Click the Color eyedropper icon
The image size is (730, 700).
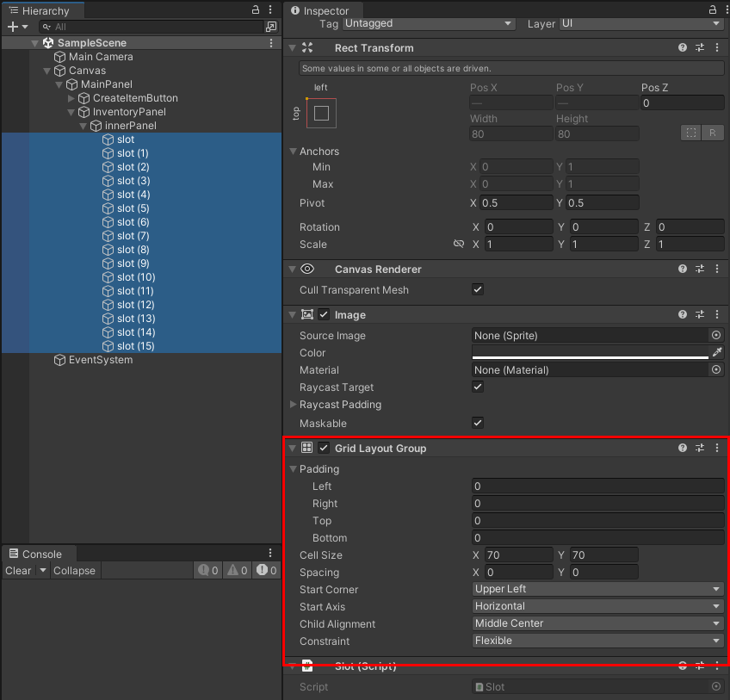[x=717, y=352]
